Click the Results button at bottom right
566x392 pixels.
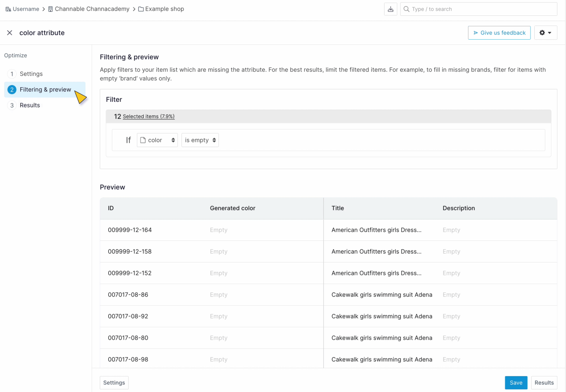tap(544, 382)
